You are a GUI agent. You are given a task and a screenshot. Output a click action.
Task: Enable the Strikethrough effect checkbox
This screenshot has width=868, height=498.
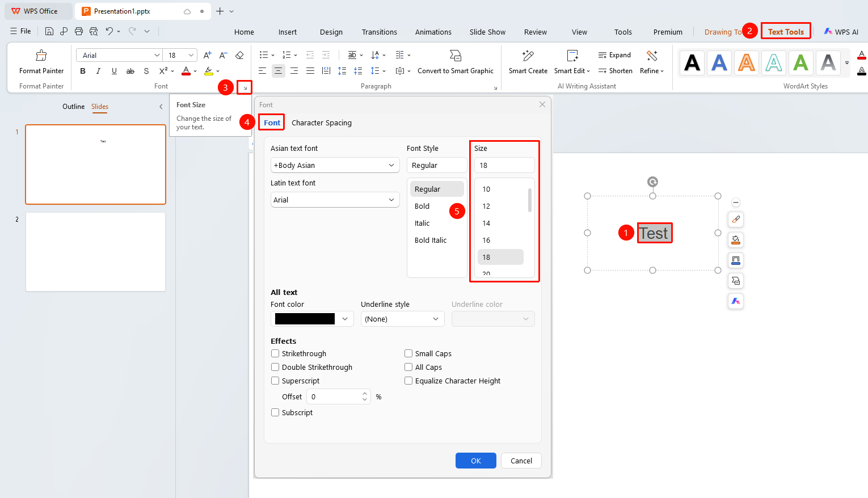pos(275,353)
